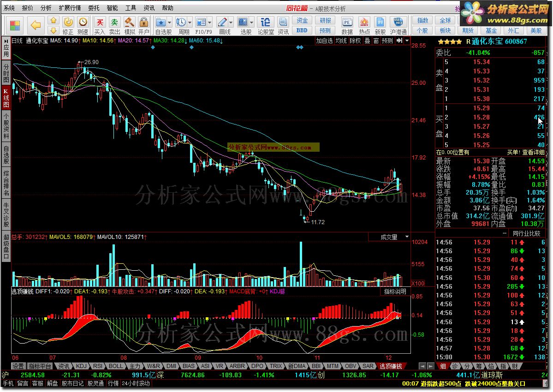Open the 系统 menu
The width and height of the screenshot is (553, 392).
pos(10,8)
